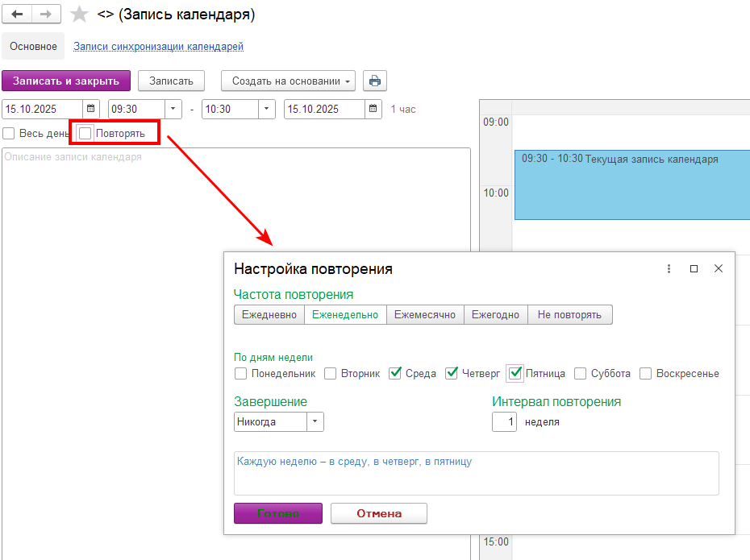This screenshot has width=750, height=560.
Task: Open the three-dot menu in repeat dialog
Action: pos(669,269)
